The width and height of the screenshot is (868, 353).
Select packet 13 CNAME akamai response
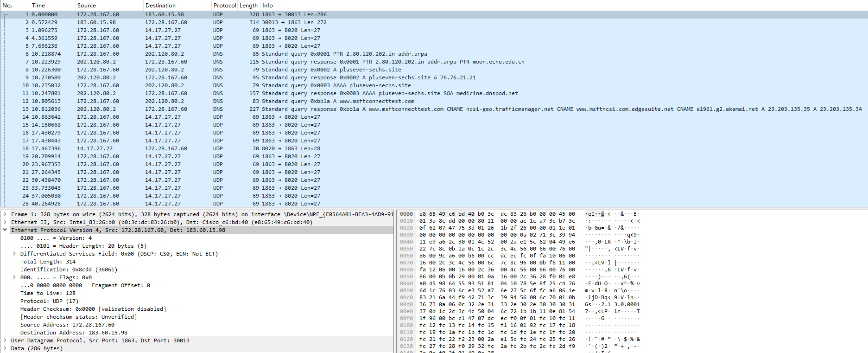(x=434, y=109)
